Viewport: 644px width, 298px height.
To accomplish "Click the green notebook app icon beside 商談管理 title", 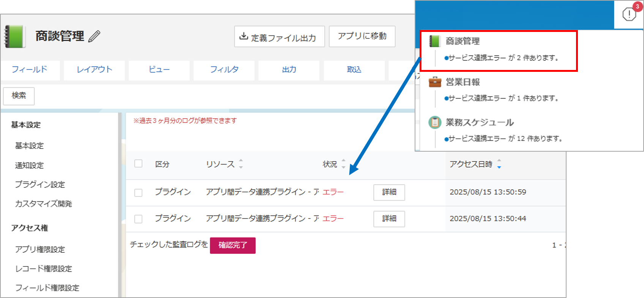I will (14, 36).
